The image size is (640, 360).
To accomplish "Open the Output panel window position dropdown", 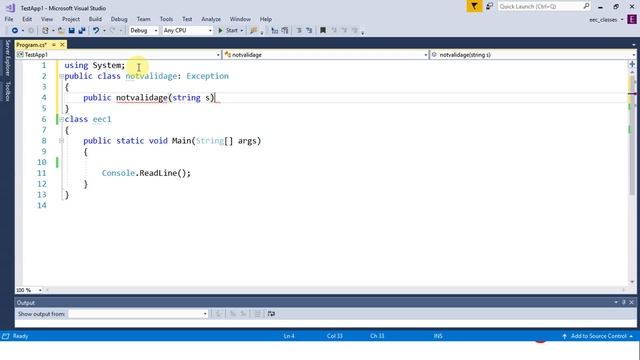I will [616, 302].
